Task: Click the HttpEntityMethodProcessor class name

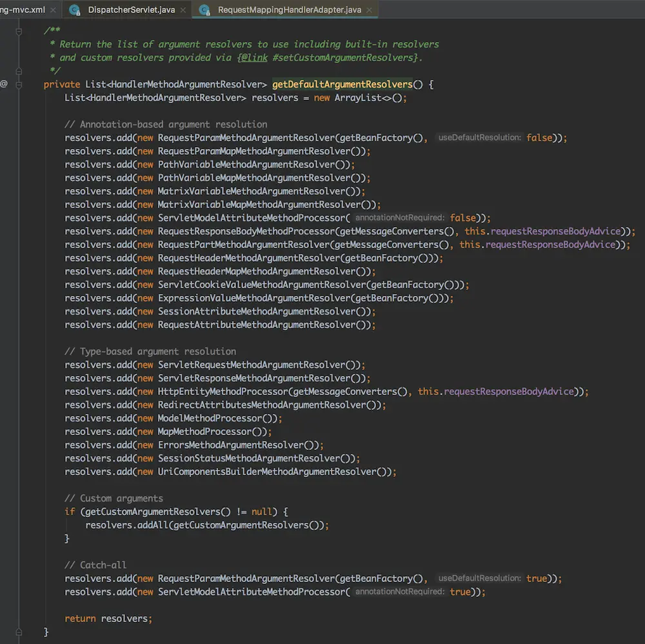Action: pyautogui.click(x=222, y=391)
